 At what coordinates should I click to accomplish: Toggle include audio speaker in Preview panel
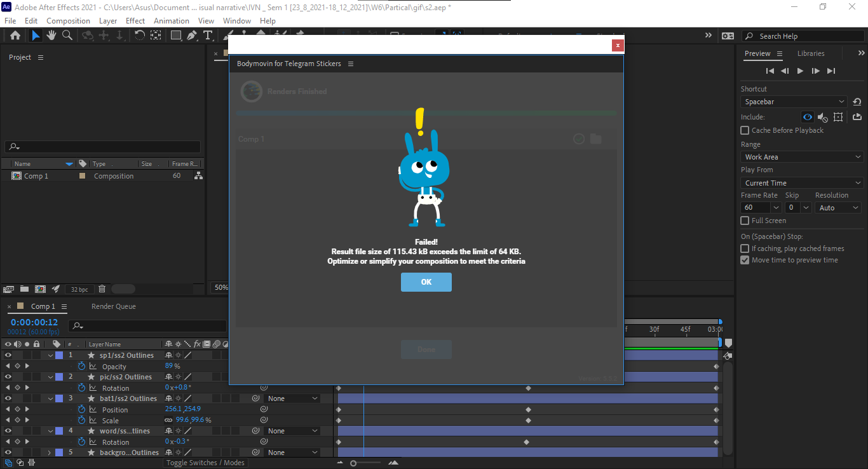pos(823,117)
